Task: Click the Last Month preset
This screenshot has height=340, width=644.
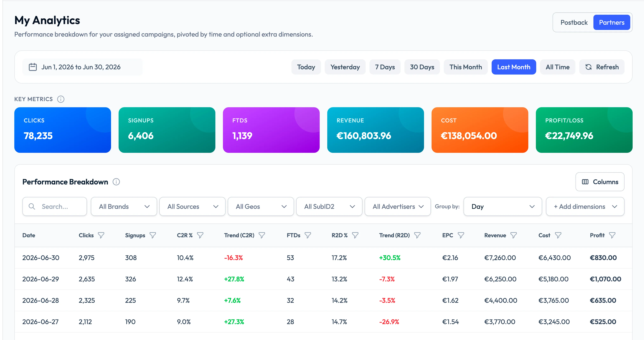Action: pos(514,67)
